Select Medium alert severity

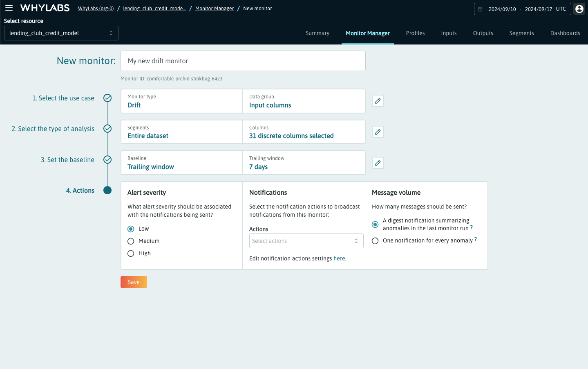[x=131, y=241]
